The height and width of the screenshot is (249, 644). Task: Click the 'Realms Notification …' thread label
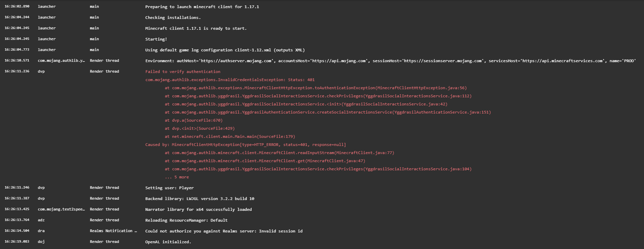(113, 231)
